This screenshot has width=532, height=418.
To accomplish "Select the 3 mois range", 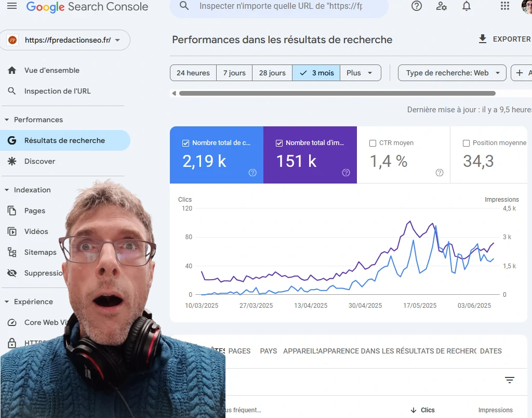I will pos(316,73).
